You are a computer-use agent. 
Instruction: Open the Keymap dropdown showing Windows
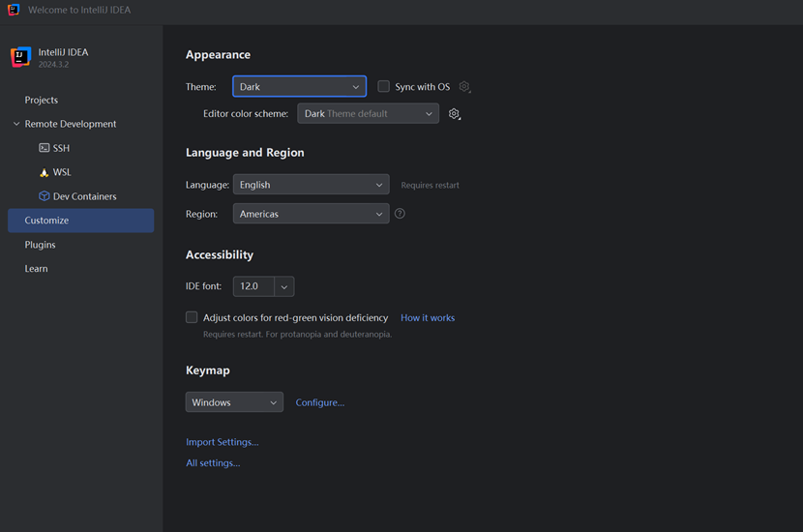click(234, 402)
